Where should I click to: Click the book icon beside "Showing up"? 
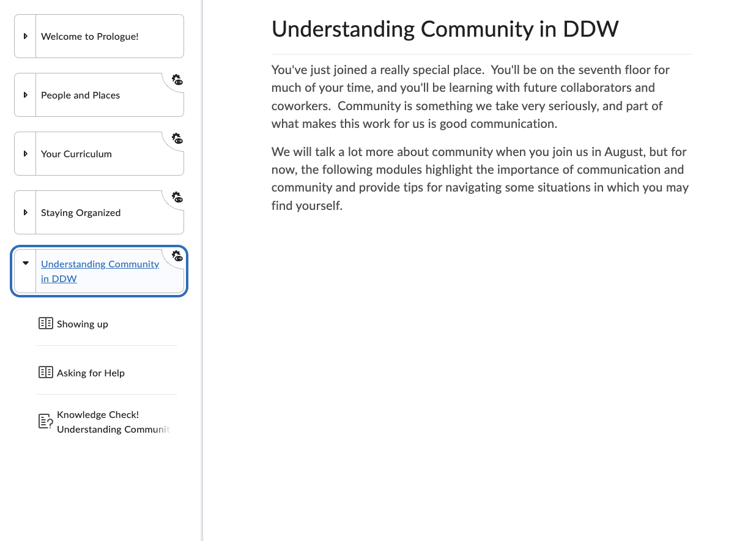[x=46, y=323]
